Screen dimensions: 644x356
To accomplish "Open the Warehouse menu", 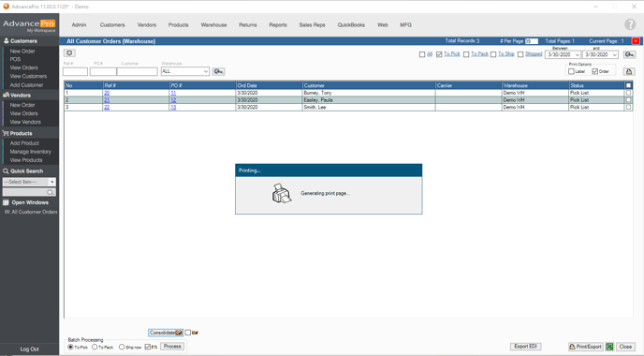I will [213, 25].
